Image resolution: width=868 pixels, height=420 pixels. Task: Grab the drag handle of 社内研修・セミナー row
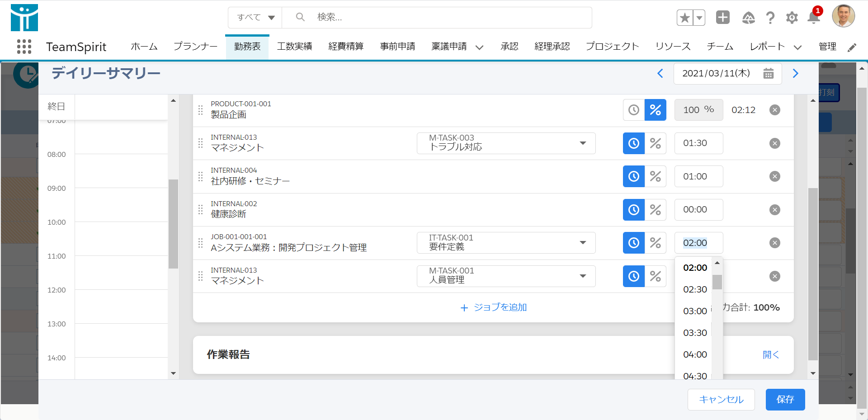(x=200, y=176)
